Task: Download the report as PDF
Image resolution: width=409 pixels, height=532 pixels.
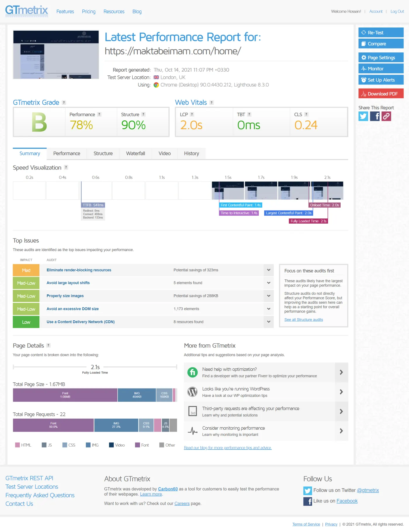Action: 381,94
